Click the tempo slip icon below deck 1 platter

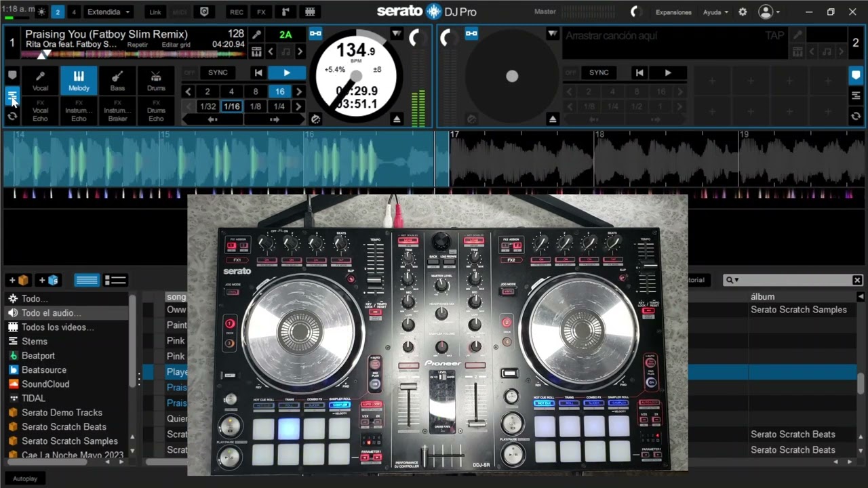315,119
